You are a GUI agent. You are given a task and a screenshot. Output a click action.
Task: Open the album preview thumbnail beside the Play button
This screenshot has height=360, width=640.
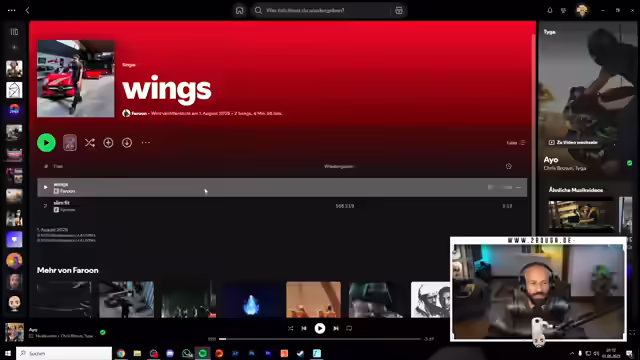[70, 143]
